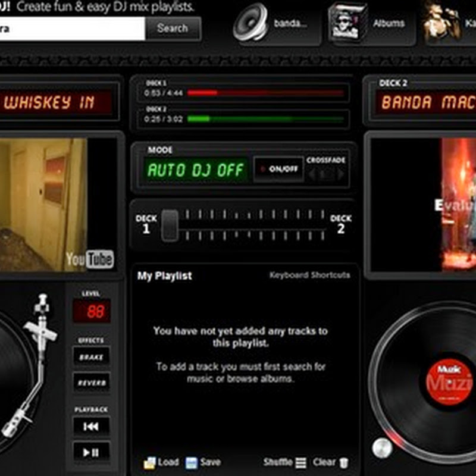Click the crossfader slider handle
This screenshot has width=476, height=476.
pyautogui.click(x=170, y=226)
